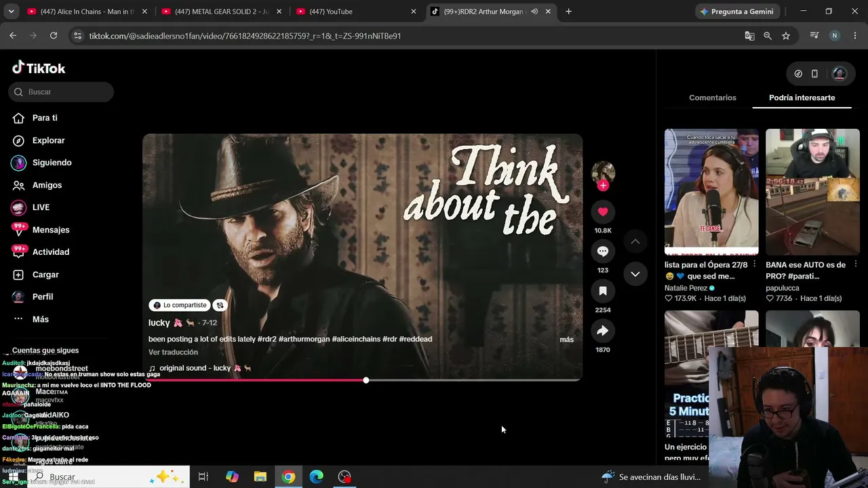Open the Chrome tab search dropdown
The height and width of the screenshot is (488, 868).
pos(11,12)
